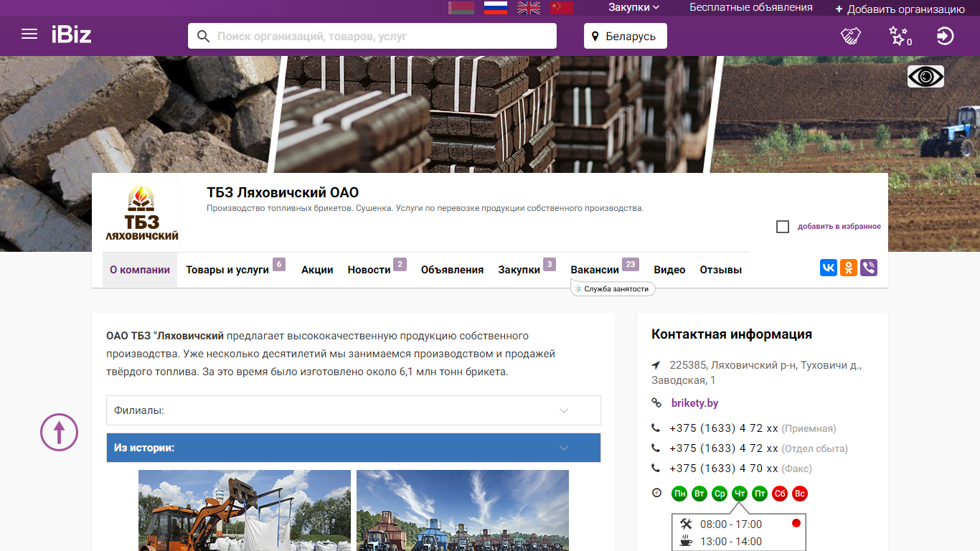Reveal the Факс phone number
The height and width of the screenshot is (551, 980).
pos(724,468)
